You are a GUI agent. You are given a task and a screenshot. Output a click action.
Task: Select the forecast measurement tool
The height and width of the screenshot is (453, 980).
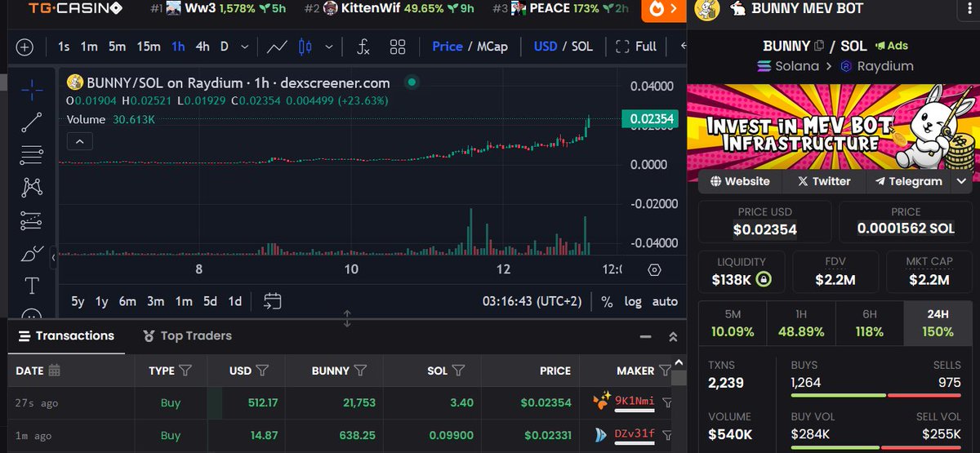coord(31,220)
